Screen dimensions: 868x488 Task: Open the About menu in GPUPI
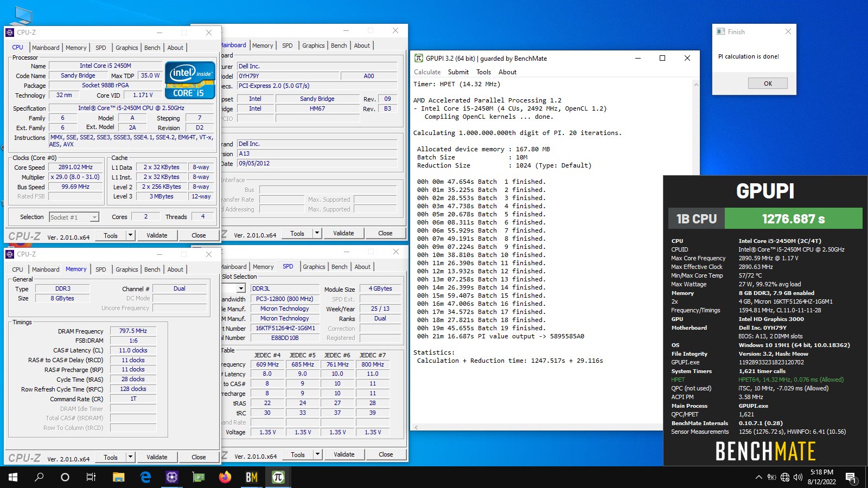click(x=507, y=72)
